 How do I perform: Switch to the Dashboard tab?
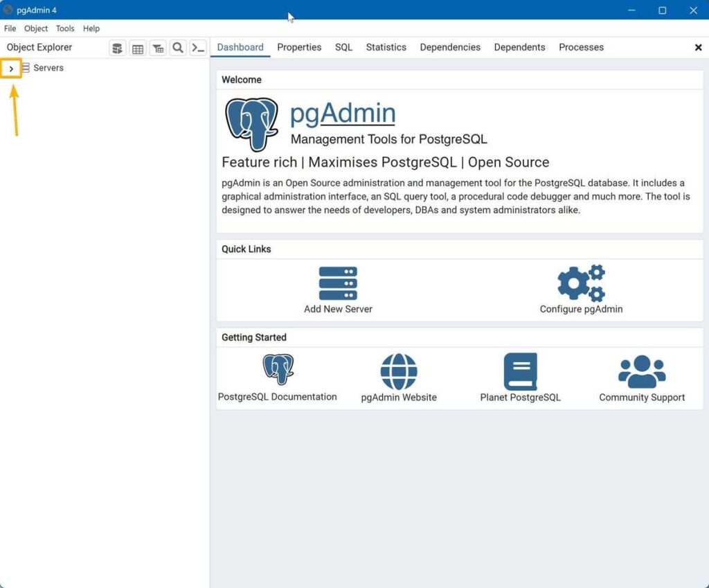pyautogui.click(x=240, y=47)
